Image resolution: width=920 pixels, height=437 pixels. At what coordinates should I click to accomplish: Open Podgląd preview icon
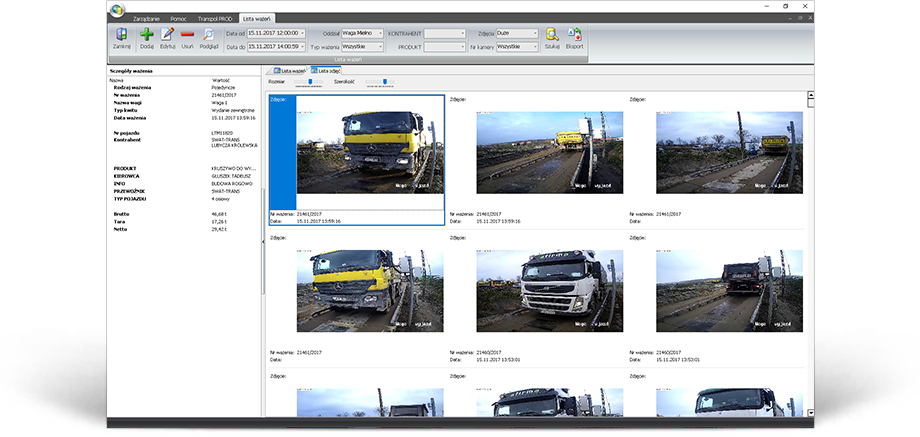click(x=209, y=38)
